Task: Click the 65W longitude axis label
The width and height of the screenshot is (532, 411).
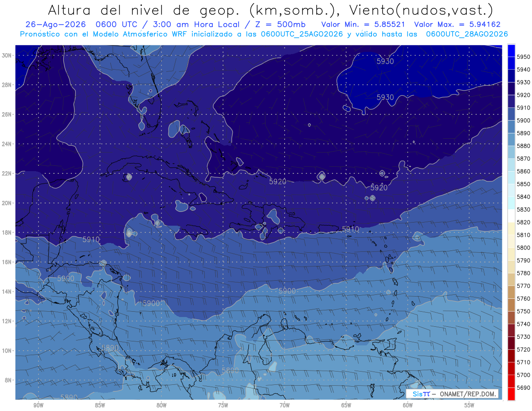Action: [x=346, y=406]
